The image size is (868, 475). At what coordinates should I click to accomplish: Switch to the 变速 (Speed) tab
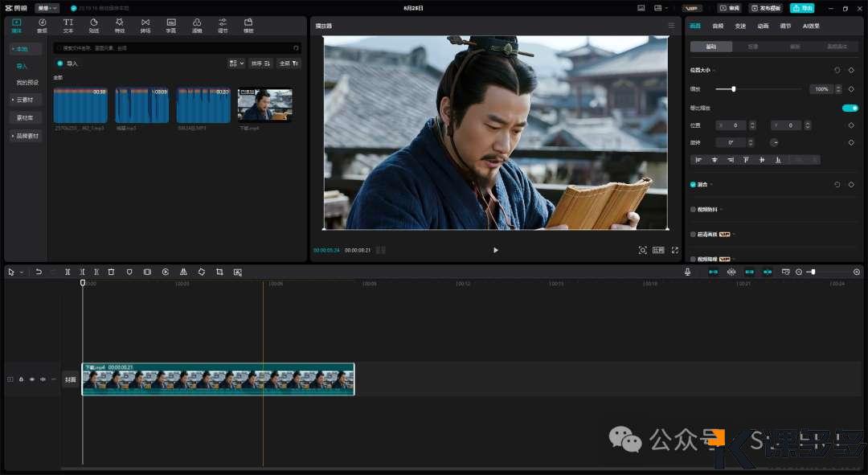pos(740,26)
